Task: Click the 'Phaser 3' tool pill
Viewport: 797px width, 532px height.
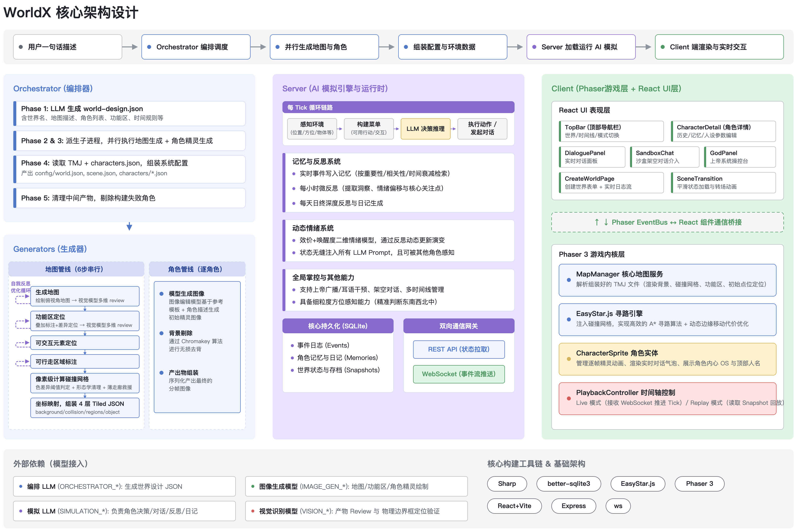Action: click(699, 483)
